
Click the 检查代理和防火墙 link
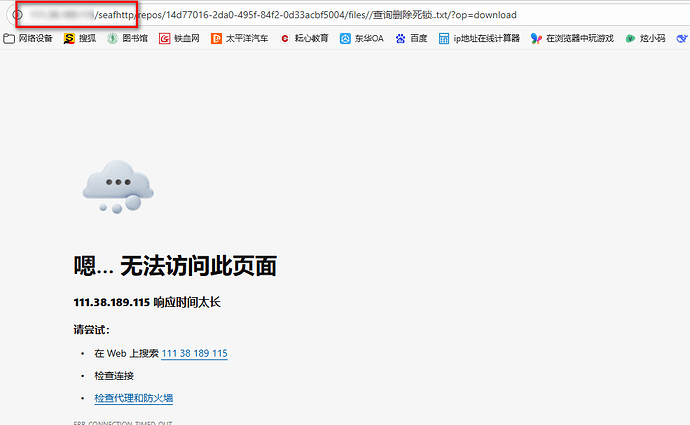(133, 398)
